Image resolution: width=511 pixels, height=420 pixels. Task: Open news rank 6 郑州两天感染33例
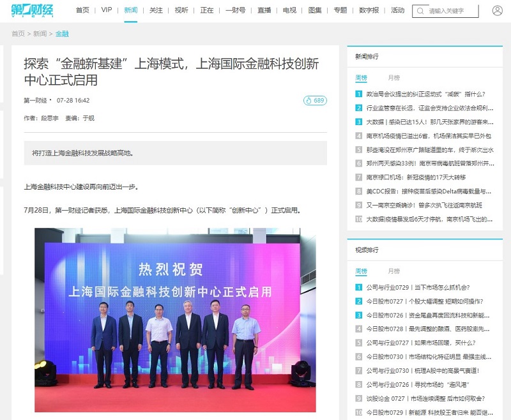coord(430,163)
